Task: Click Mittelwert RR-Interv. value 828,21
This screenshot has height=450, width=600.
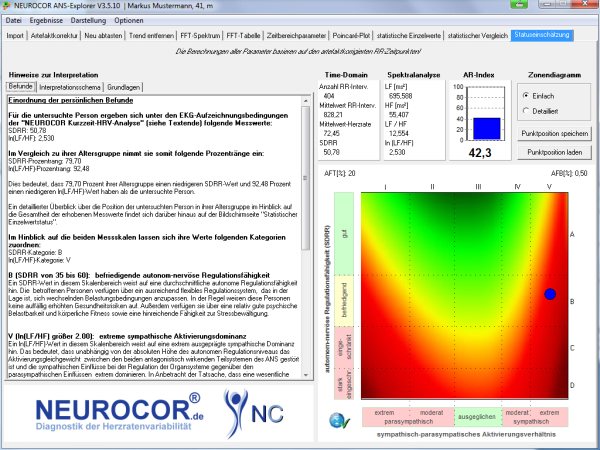Action: tap(333, 115)
